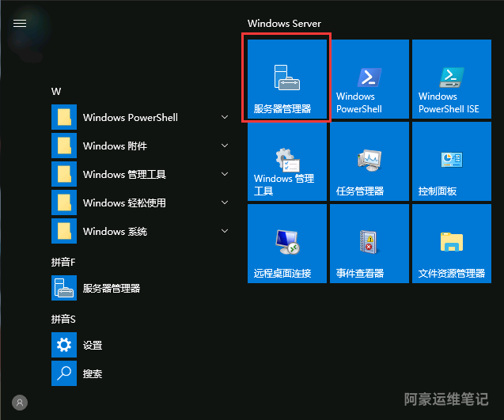Open 设置 from the app list
Image resolution: width=504 pixels, height=420 pixels.
[x=92, y=345]
